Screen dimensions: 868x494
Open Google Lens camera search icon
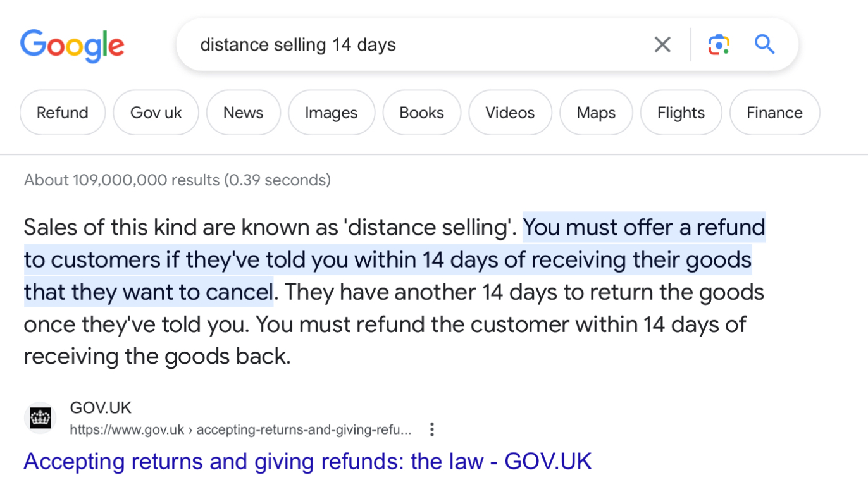point(719,45)
